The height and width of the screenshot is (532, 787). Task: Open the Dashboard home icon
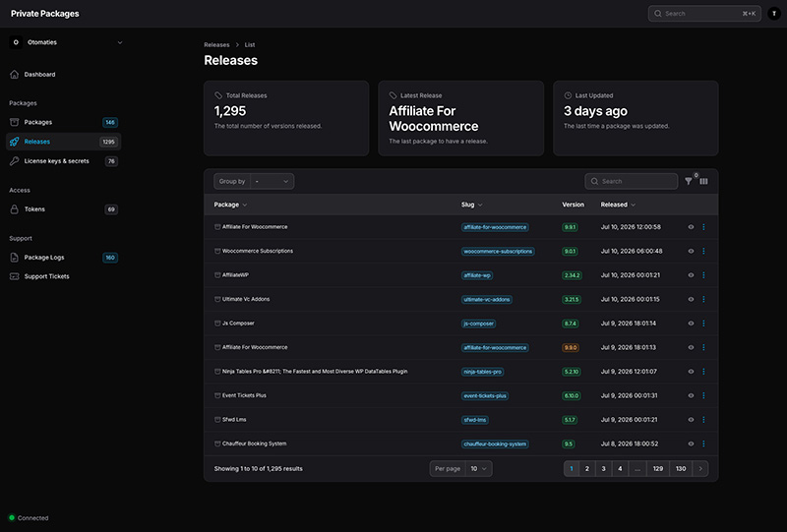point(14,75)
